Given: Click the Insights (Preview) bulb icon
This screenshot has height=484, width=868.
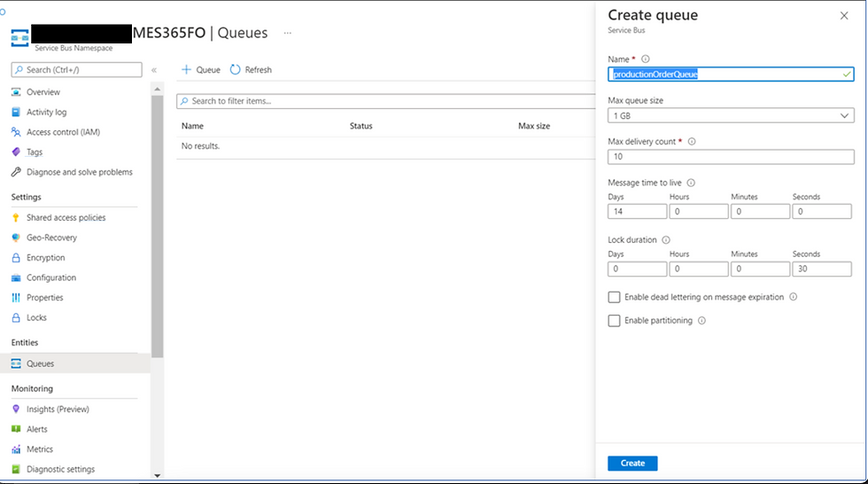Looking at the screenshot, I should pos(16,409).
